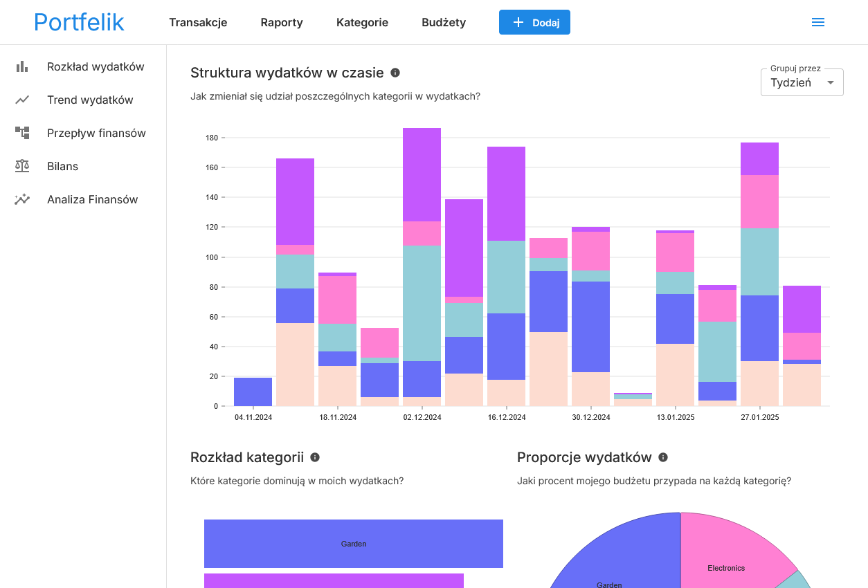
Task: Click the Dodaj button
Action: tap(534, 22)
